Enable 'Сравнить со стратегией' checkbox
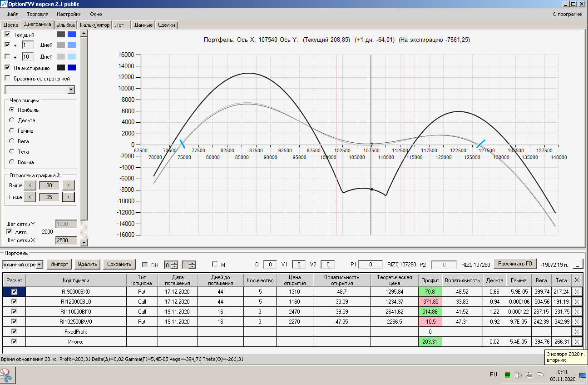Image resolution: width=588 pixels, height=385 pixels. (x=7, y=79)
